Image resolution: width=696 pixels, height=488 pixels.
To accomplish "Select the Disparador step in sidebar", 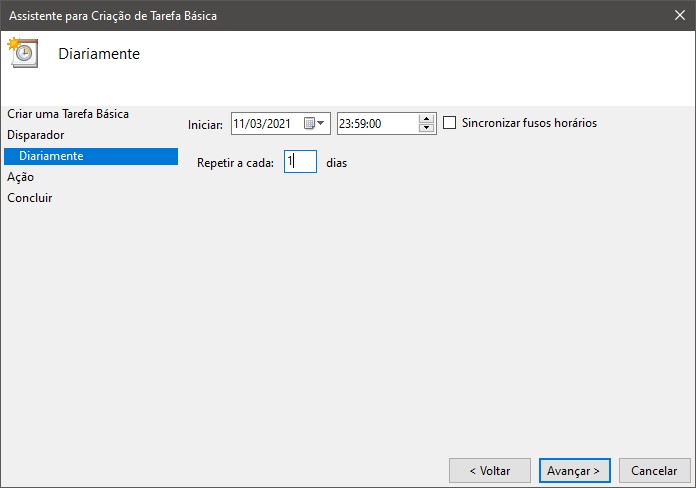I will [x=36, y=134].
